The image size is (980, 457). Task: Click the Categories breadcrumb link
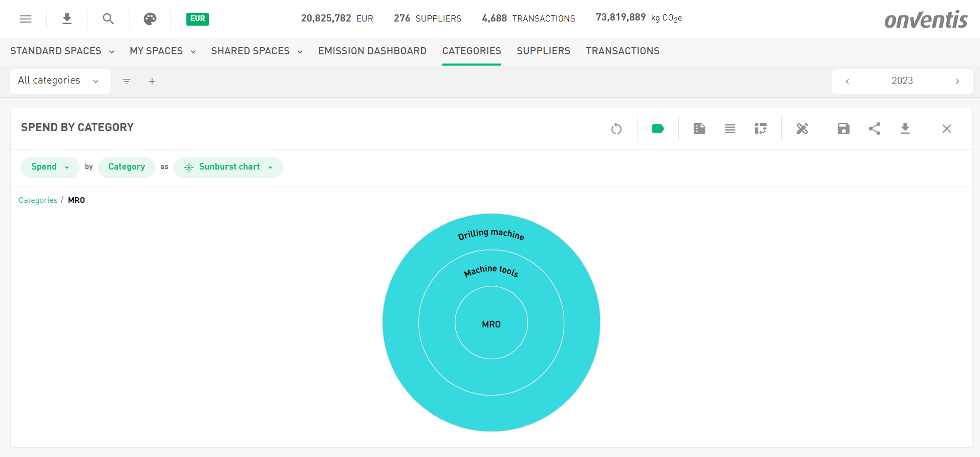(x=38, y=200)
